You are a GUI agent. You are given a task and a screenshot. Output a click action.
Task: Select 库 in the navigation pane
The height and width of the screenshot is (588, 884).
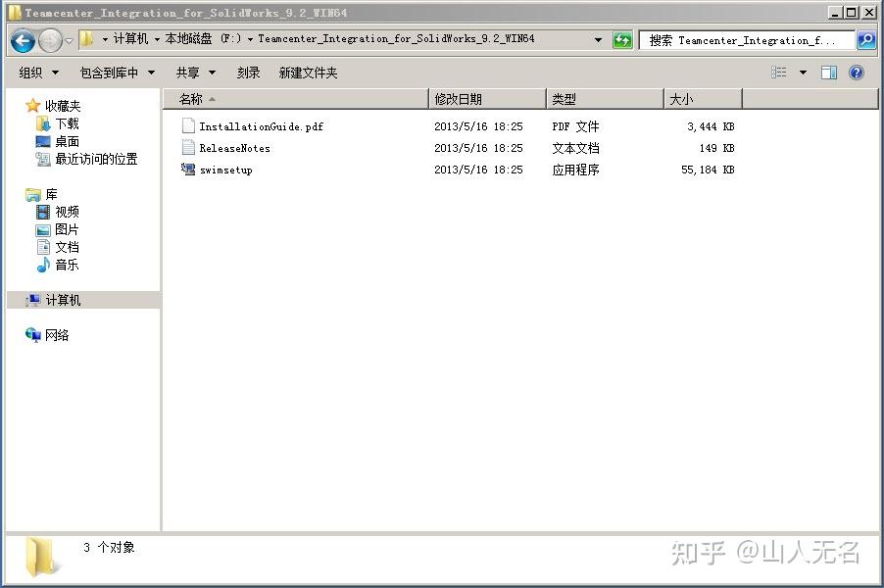(x=51, y=194)
